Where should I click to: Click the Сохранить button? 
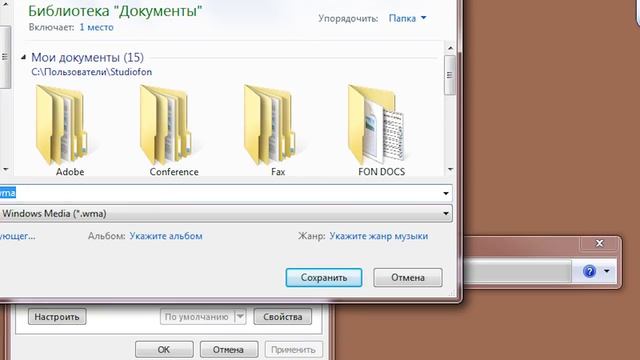[x=324, y=278]
